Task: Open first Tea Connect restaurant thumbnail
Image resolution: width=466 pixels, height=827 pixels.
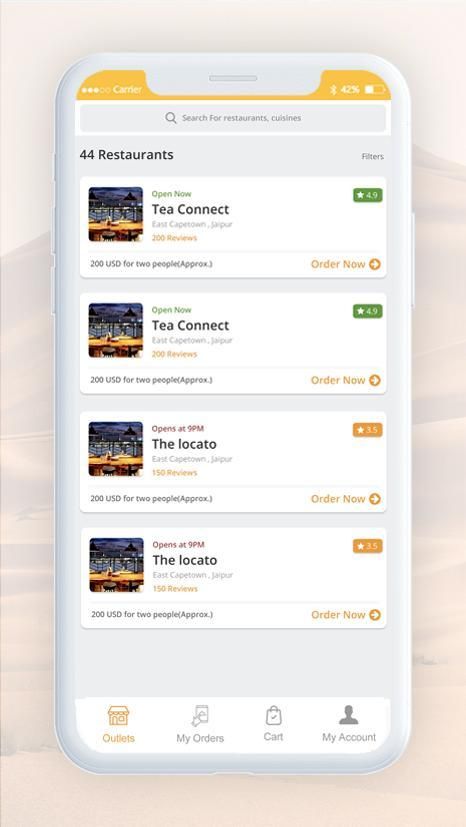Action: pyautogui.click(x=115, y=214)
